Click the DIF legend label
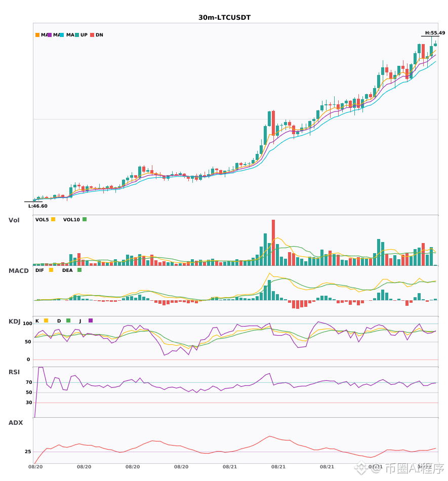Screen dimensions: 448x481 (x=39, y=270)
